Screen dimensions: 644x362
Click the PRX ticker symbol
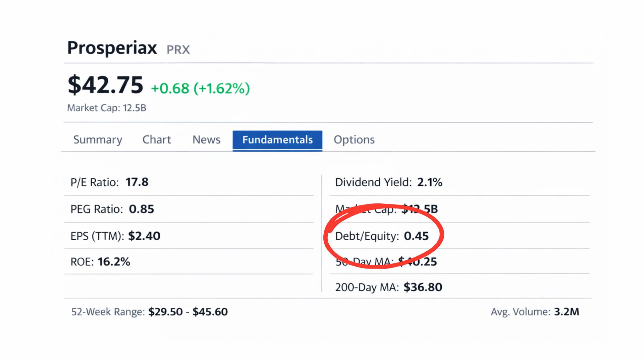tap(178, 50)
